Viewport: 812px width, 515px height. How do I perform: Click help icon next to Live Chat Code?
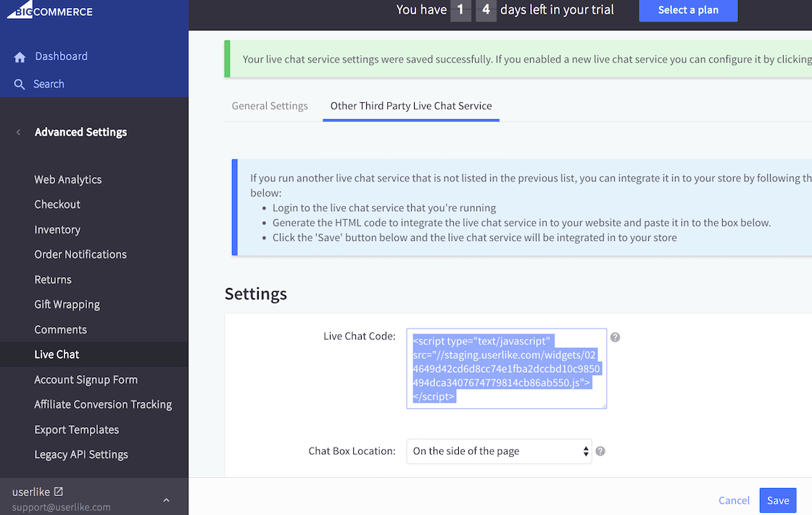(615, 337)
